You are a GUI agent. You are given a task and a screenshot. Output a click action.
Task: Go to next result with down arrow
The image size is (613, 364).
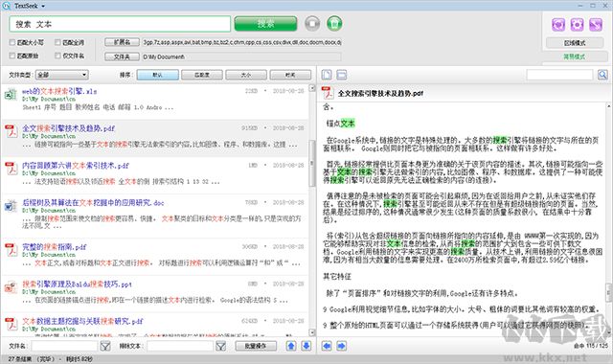point(306,346)
